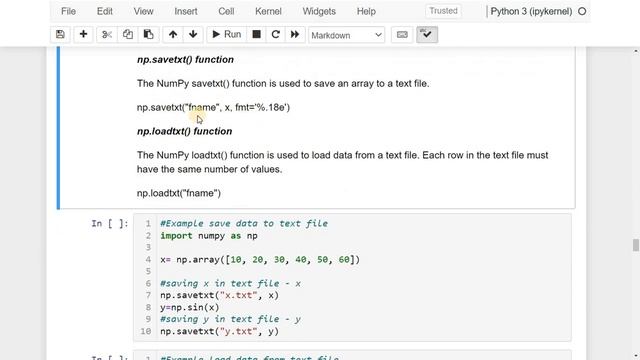Viewport: 640px width, 360px height.
Task: Click the np.loadtxt("fname") text
Action: click(x=179, y=193)
